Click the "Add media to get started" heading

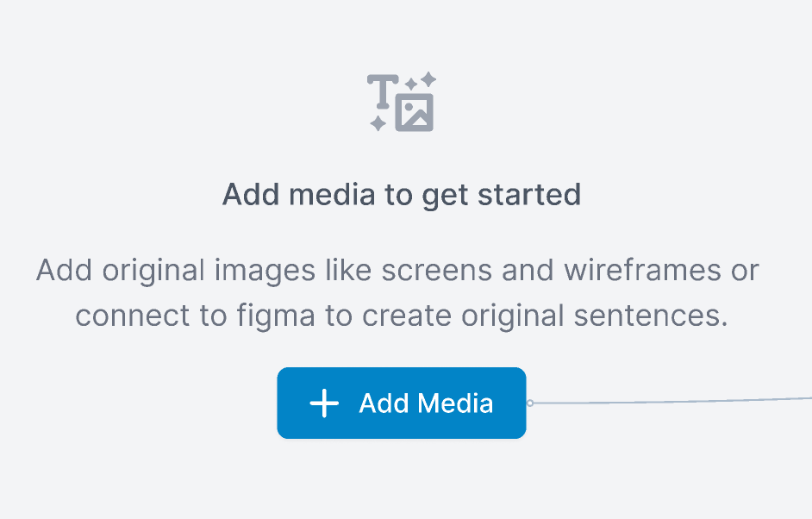(x=402, y=194)
